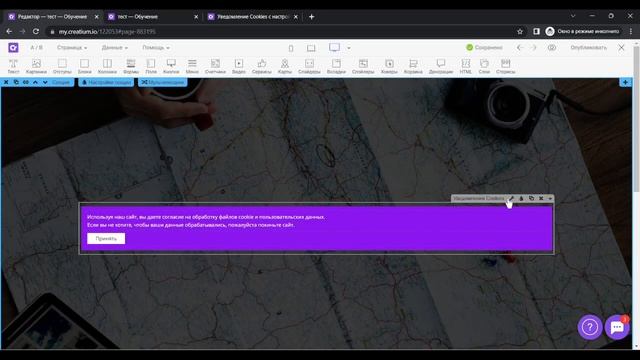Click the Creatium logo icon
Screen dimensions: 640x360
point(13,48)
